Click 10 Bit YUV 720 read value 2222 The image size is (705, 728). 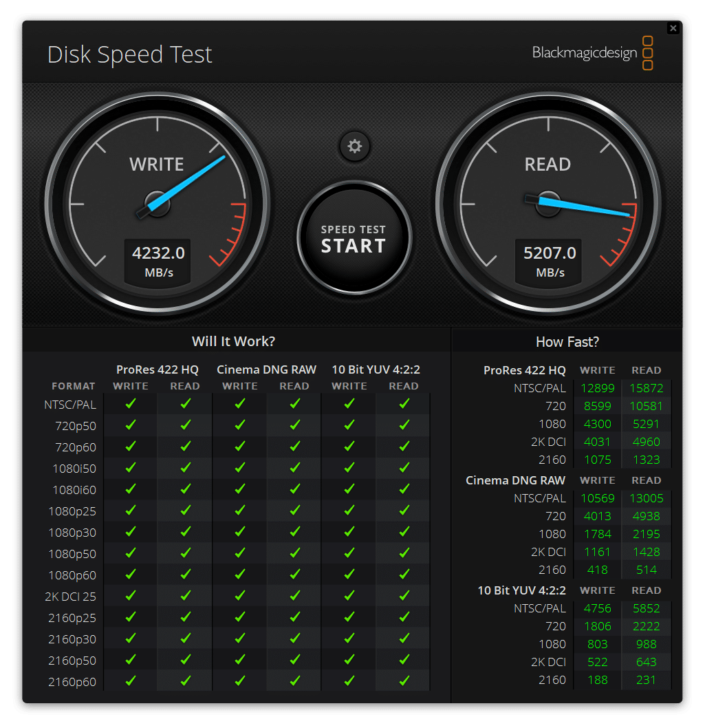646,626
